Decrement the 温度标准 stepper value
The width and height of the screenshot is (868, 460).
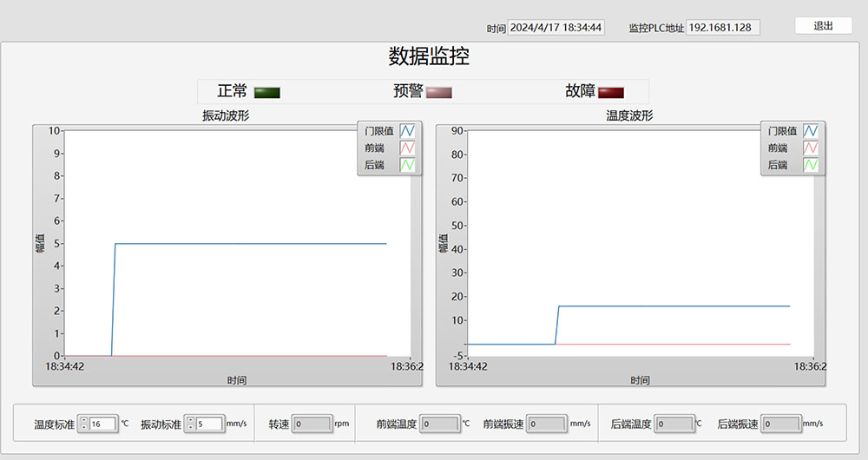tap(83, 428)
